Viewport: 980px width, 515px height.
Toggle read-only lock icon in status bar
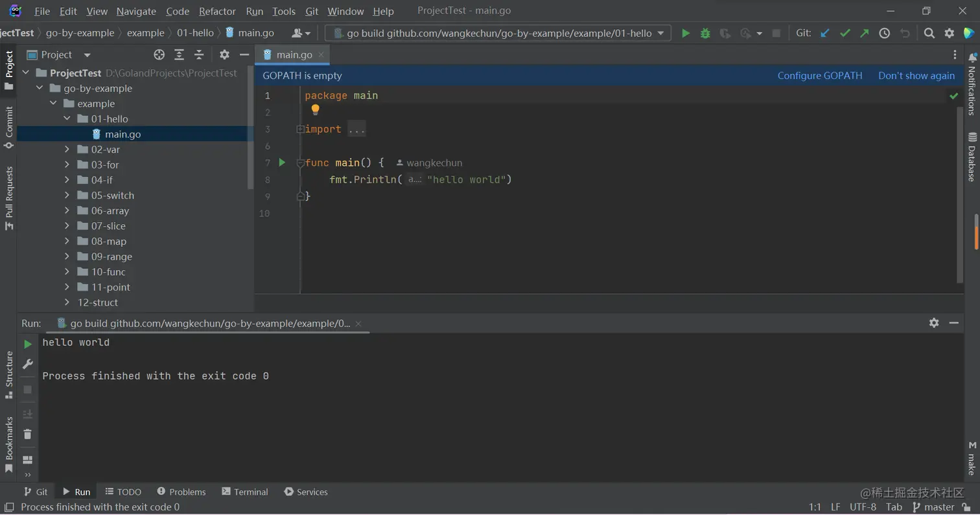pos(966,507)
